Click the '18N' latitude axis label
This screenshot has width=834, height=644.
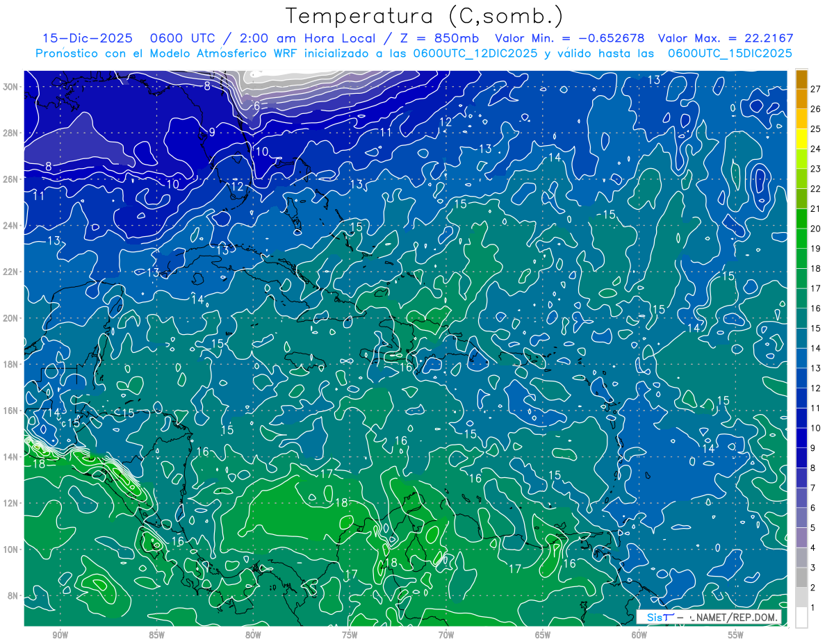(x=12, y=364)
